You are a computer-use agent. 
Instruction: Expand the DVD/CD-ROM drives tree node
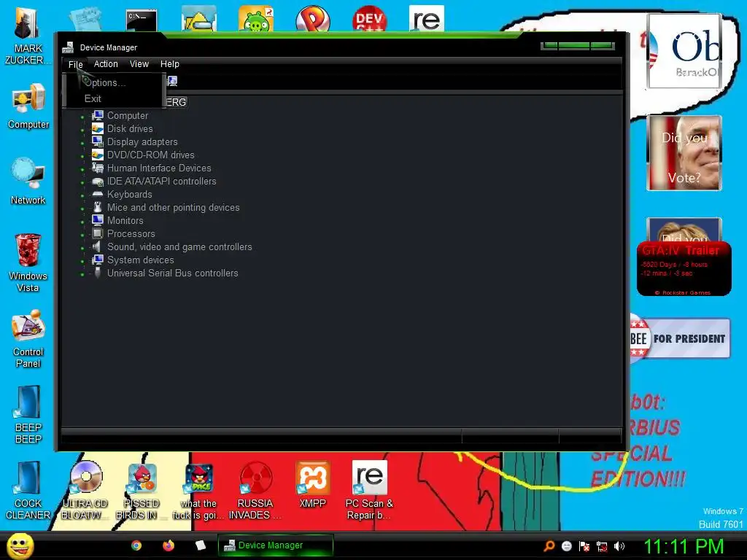tap(82, 156)
